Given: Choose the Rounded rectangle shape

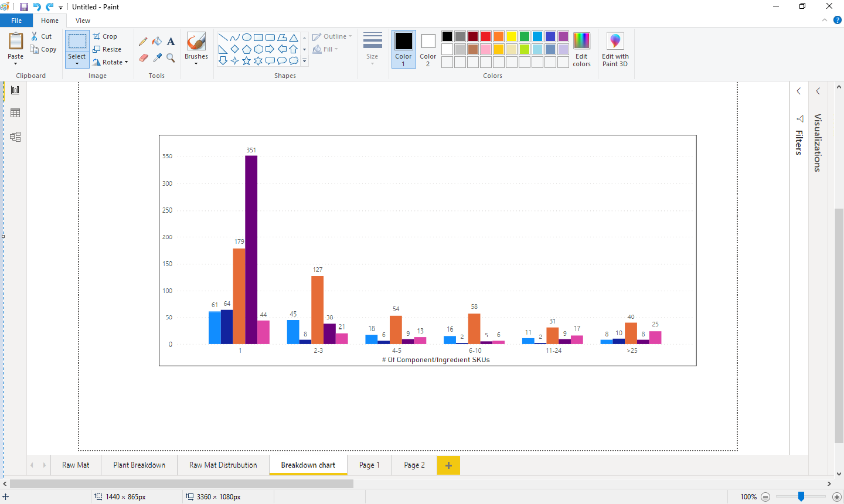Looking at the screenshot, I should (270, 38).
